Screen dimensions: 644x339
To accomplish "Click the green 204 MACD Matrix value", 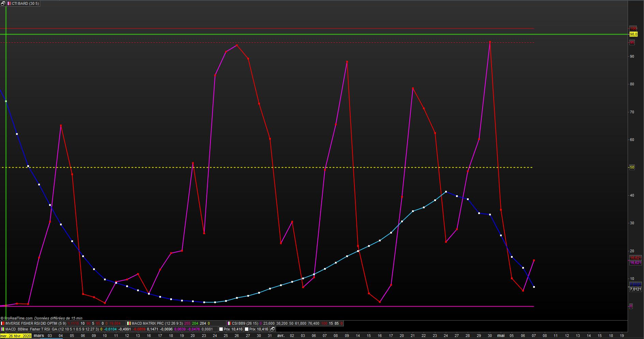I will tap(195, 323).
